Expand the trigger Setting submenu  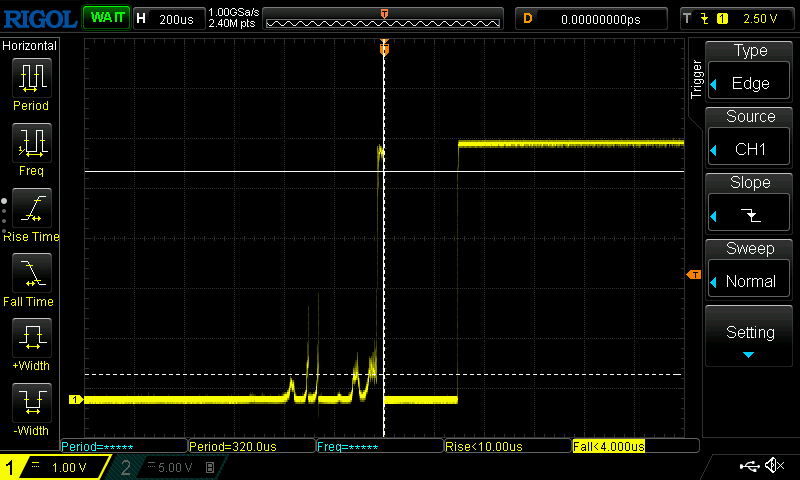pos(750,337)
